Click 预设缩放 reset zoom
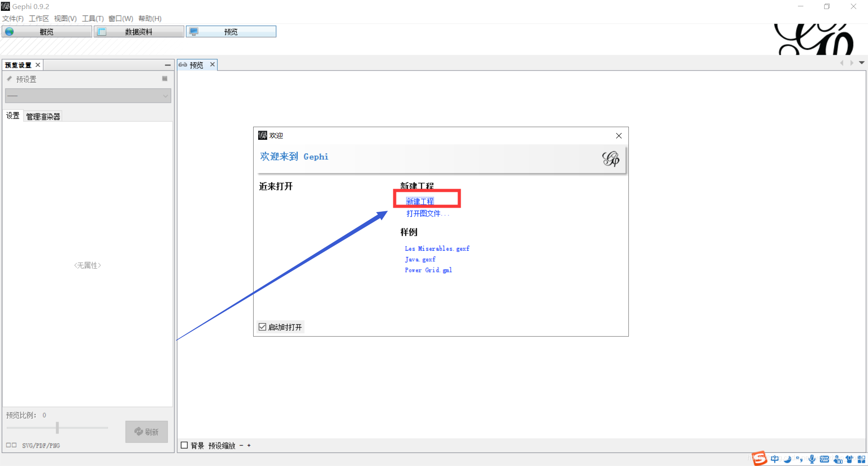The width and height of the screenshot is (868, 466). click(x=222, y=446)
